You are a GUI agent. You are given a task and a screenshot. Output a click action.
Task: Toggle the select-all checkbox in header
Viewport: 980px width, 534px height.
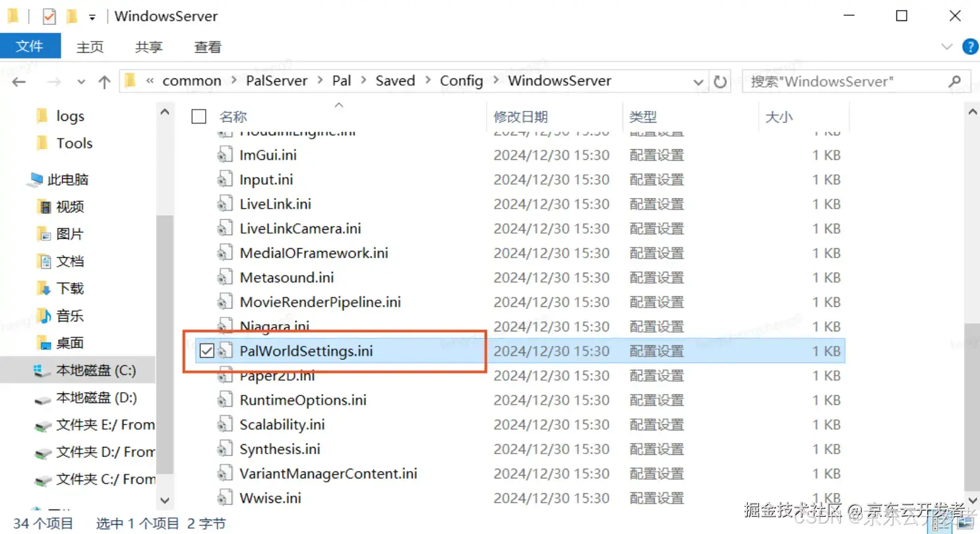point(199,117)
